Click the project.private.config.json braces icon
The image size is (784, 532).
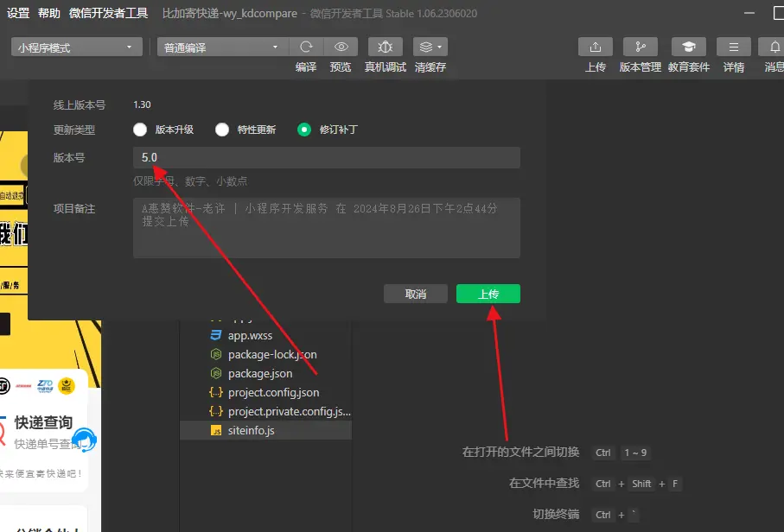click(216, 412)
